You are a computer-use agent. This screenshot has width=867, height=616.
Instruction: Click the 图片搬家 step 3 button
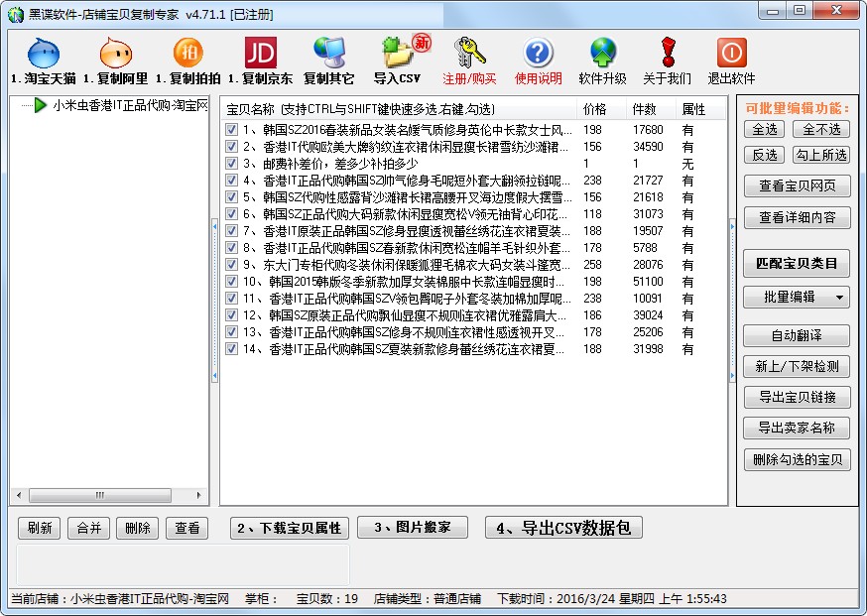click(411, 528)
